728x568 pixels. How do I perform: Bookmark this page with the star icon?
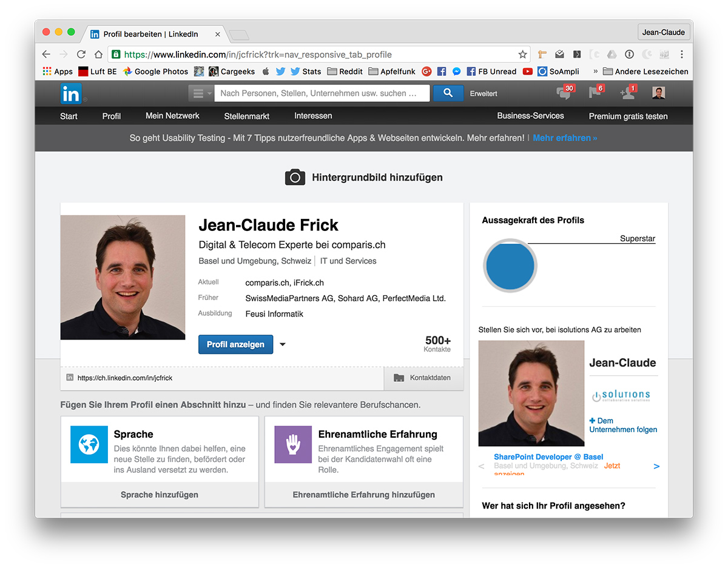point(522,55)
